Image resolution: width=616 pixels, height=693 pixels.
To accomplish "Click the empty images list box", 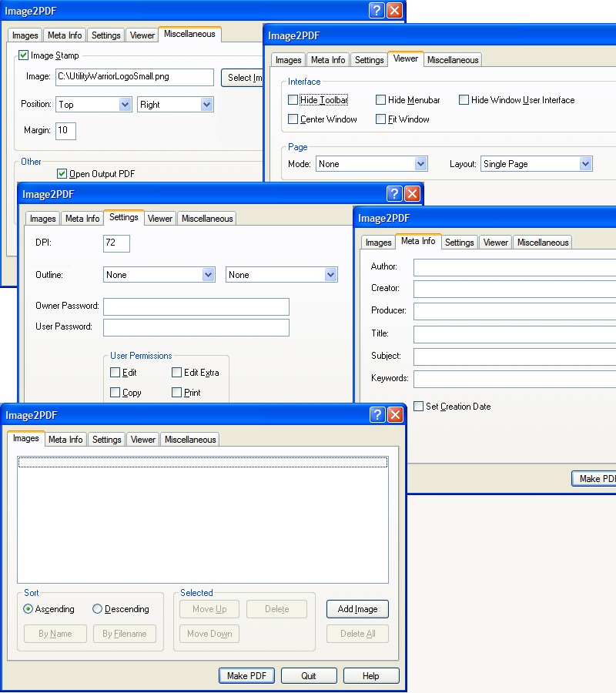I will click(x=203, y=520).
